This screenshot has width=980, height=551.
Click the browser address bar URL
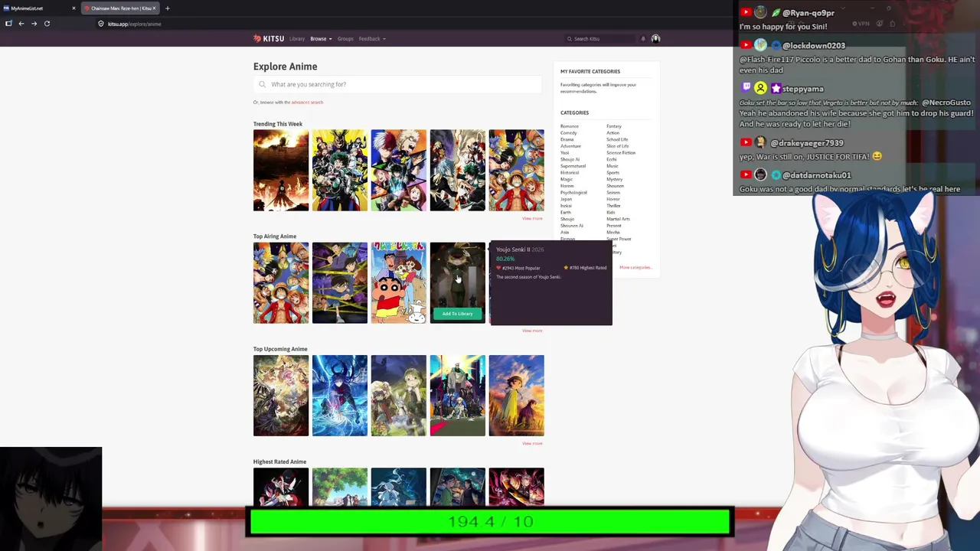tap(135, 24)
